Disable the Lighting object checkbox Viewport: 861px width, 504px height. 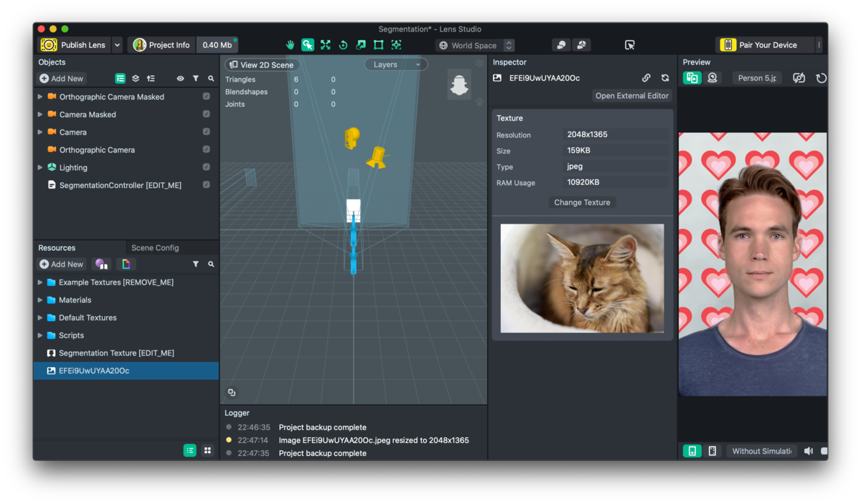206,167
